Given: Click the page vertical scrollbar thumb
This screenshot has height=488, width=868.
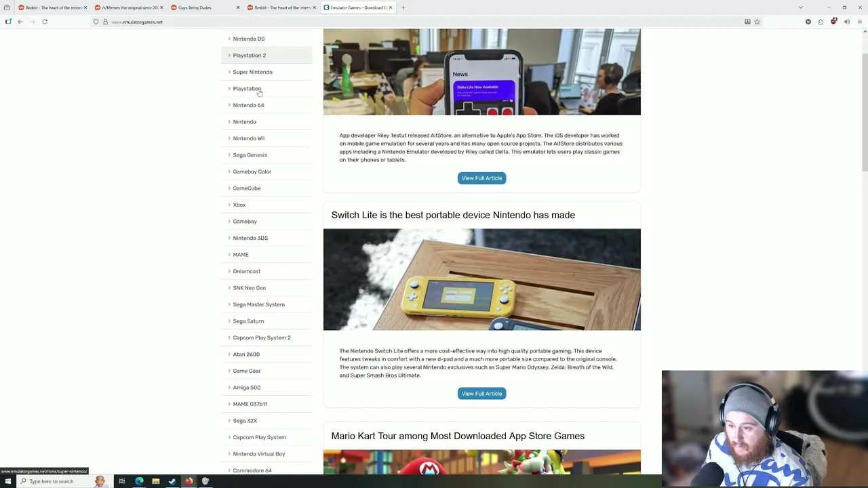Looking at the screenshot, I should pos(865,112).
